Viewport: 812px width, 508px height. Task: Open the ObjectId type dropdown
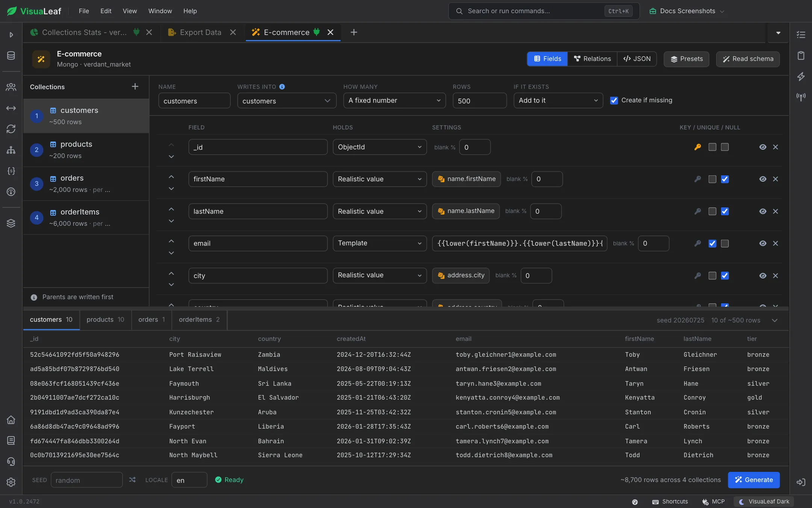point(380,147)
